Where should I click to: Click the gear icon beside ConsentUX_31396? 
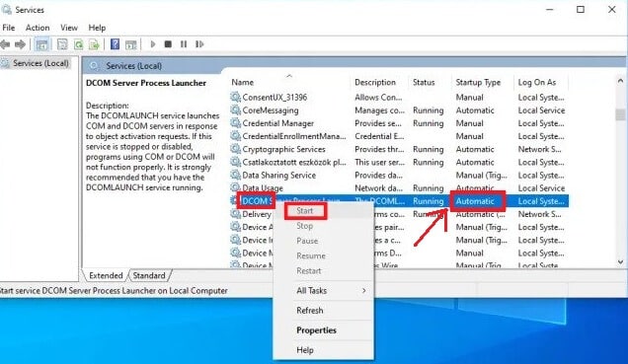click(x=235, y=98)
